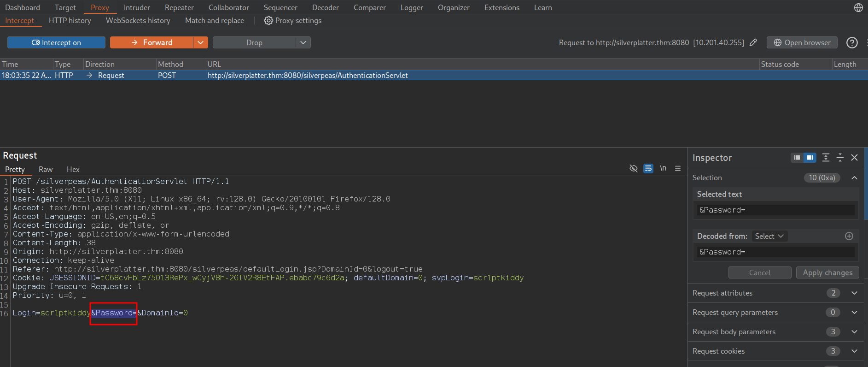
Task: Toggle the crossed-eye hide icon in the request editor
Action: (x=634, y=168)
